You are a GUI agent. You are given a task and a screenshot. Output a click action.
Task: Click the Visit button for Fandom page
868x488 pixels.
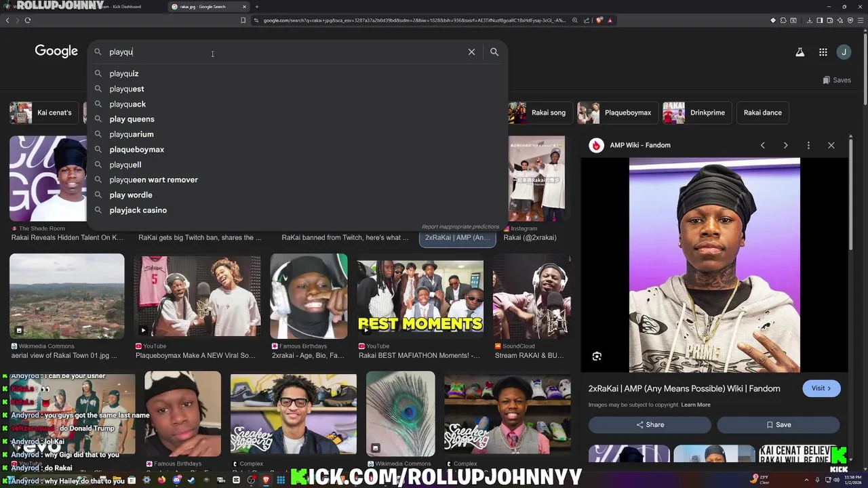821,388
